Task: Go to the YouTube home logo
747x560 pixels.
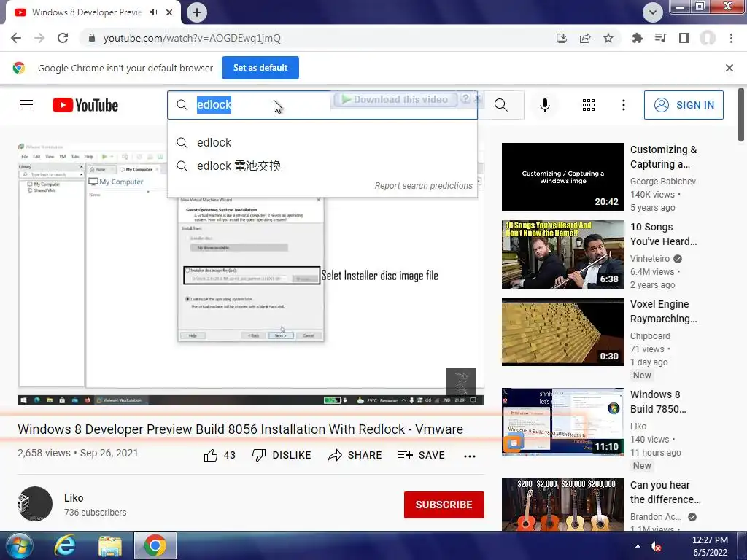Action: click(85, 105)
